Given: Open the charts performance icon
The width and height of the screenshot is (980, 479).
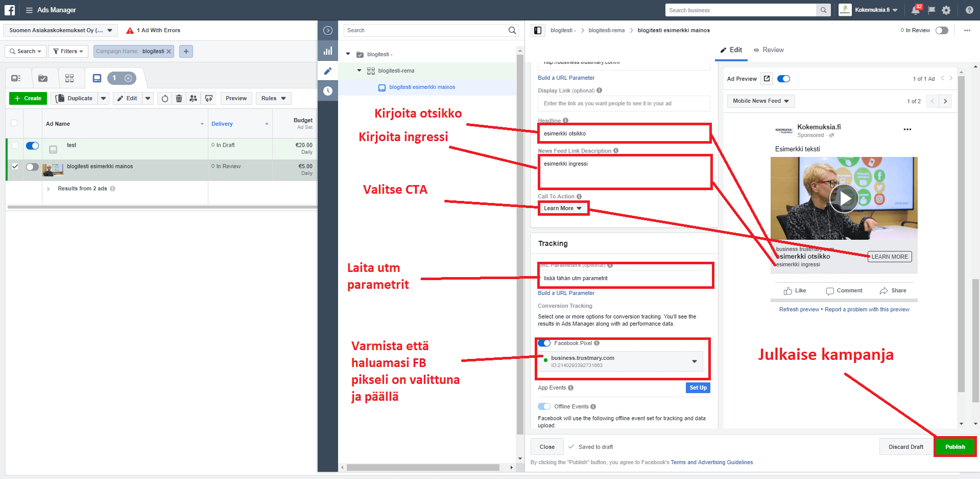Looking at the screenshot, I should click(x=328, y=51).
